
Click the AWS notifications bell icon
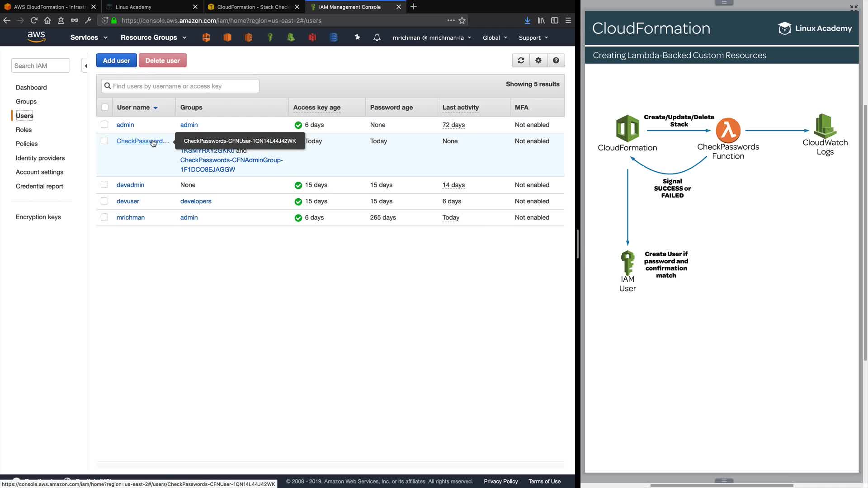tap(377, 38)
